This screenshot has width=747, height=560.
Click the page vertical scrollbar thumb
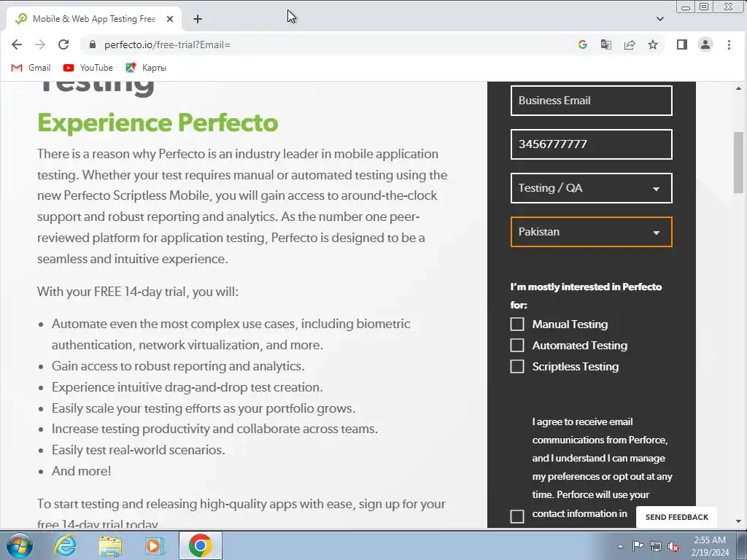(x=738, y=162)
